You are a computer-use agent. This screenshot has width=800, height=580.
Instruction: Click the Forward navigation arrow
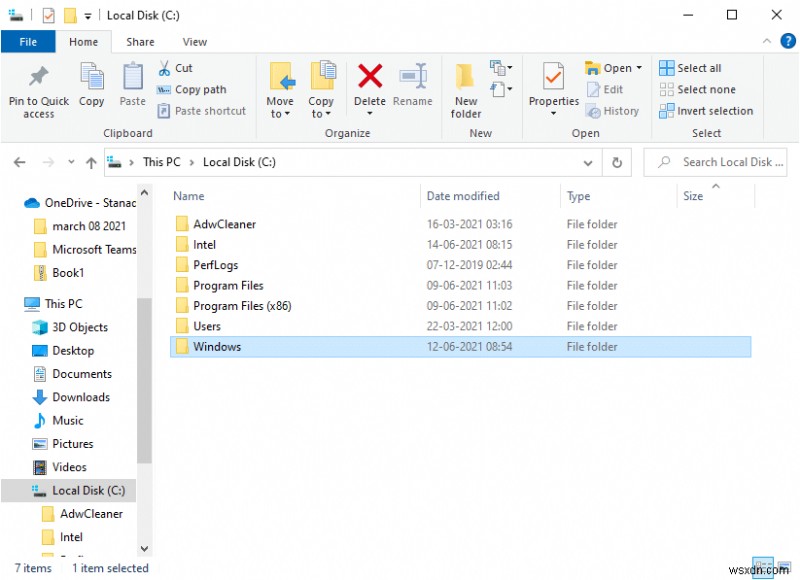[48, 162]
